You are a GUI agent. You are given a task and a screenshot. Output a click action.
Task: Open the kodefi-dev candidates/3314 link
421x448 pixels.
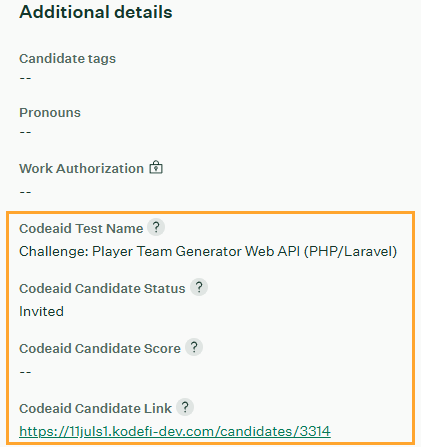pos(175,431)
